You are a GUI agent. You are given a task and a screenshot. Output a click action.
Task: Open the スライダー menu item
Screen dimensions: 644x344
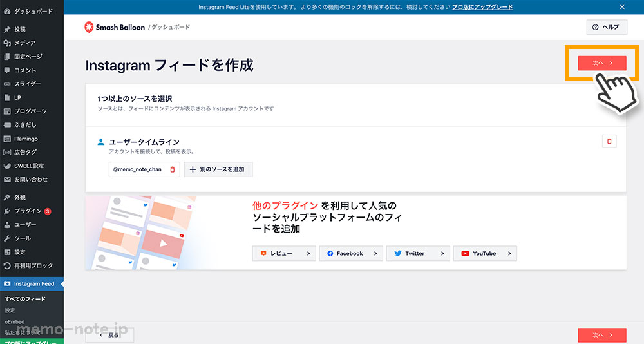32,84
